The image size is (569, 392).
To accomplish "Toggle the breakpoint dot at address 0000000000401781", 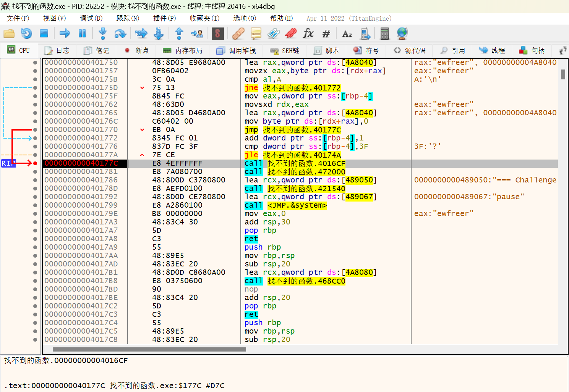I will coord(35,172).
